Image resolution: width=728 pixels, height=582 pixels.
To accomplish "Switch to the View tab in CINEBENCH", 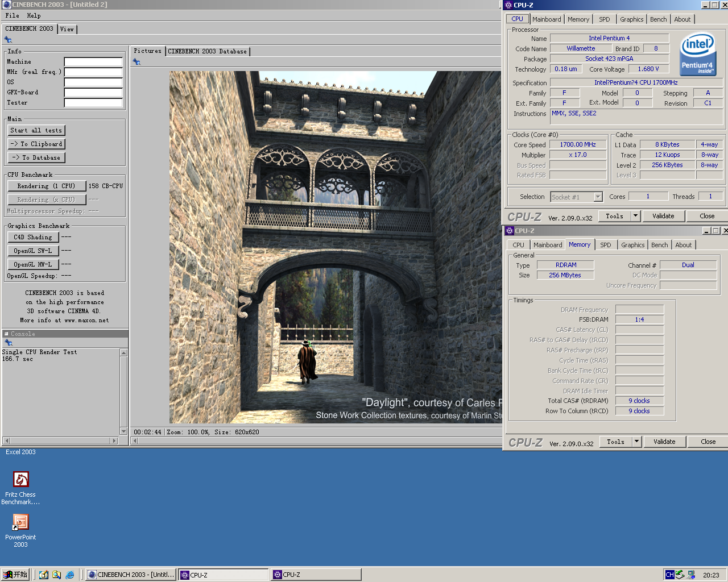I will (x=67, y=29).
